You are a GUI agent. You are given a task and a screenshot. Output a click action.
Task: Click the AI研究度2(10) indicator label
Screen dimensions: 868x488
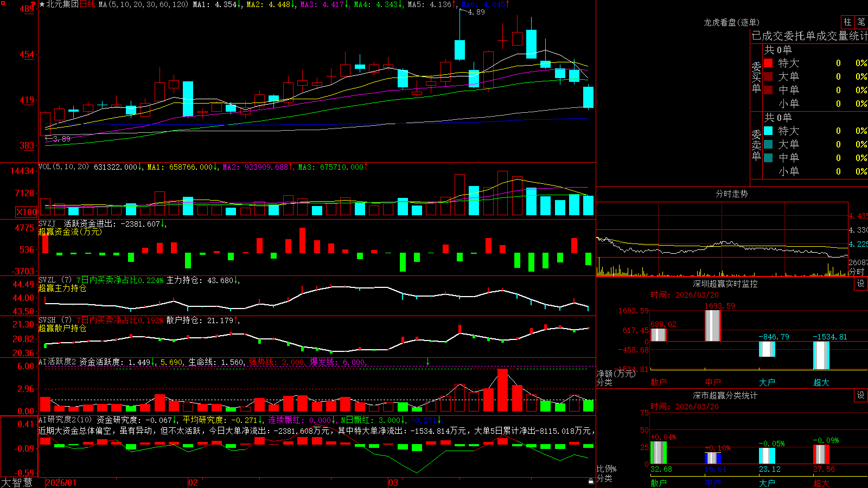[65, 420]
